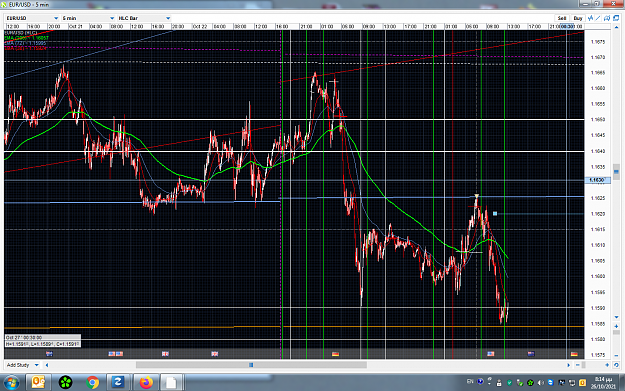
Task: Click the time axis zoom out minus
Action: click(x=578, y=365)
